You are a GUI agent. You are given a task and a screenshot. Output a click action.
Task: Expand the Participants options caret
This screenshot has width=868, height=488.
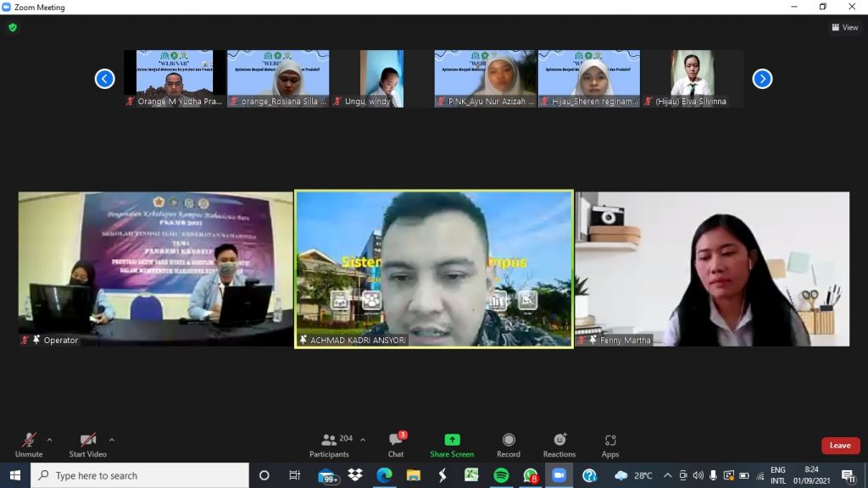[x=363, y=440]
